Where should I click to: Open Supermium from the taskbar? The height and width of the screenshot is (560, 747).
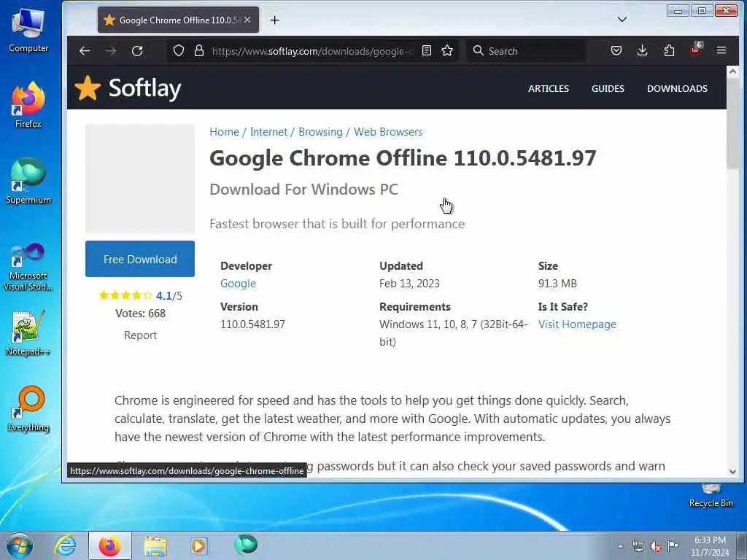[246, 545]
